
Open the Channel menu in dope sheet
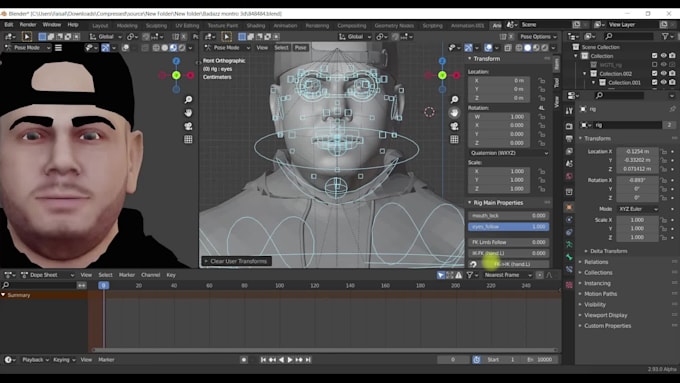pos(150,275)
